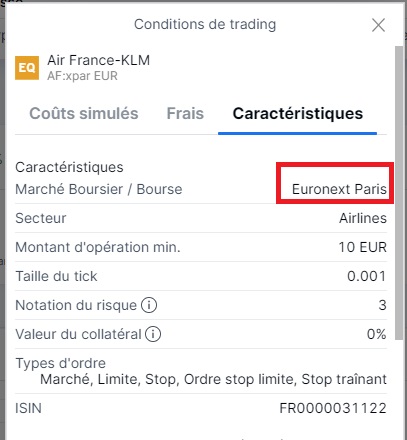Click the orange EQ instrument badge

click(27, 68)
